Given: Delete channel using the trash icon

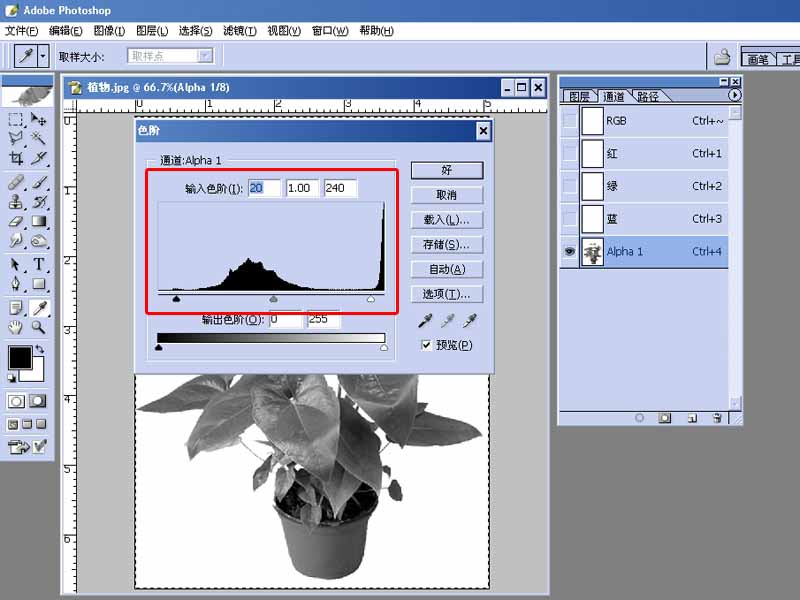Looking at the screenshot, I should tap(717, 418).
